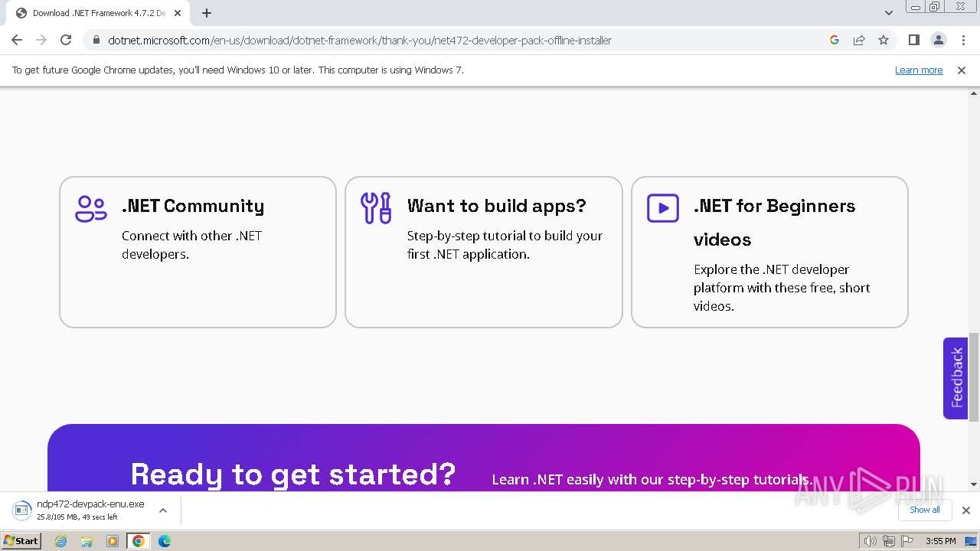
Task: Click the .NET Community people icon
Action: coord(91,208)
